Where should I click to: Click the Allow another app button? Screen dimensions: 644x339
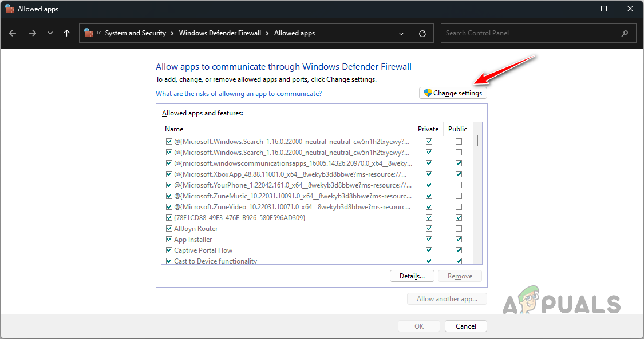point(447,298)
